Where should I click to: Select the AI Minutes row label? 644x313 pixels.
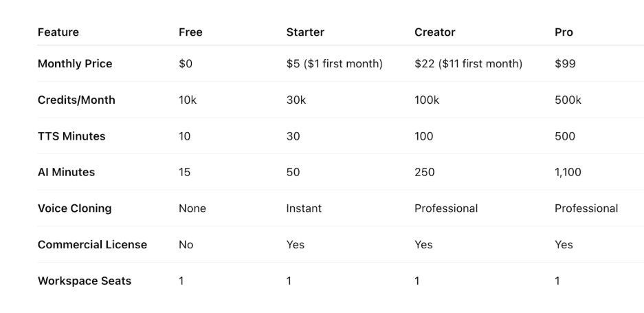coord(66,172)
